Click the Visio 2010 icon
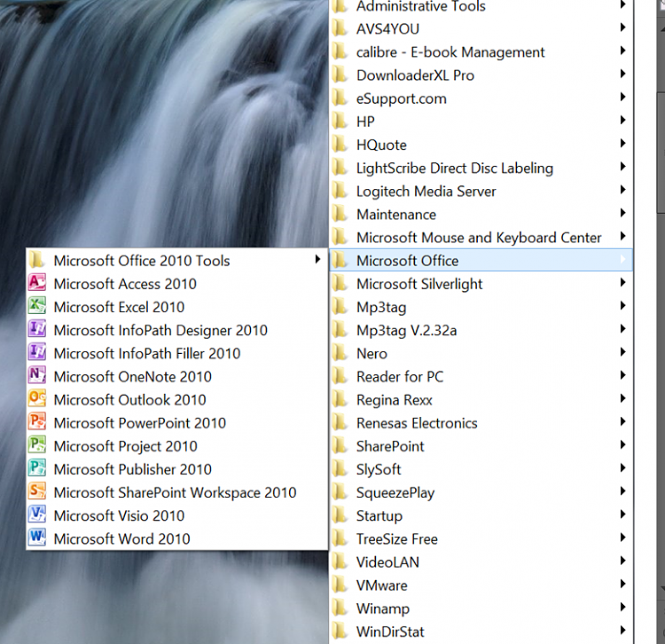Screen dimensions: 665x644 point(37,515)
